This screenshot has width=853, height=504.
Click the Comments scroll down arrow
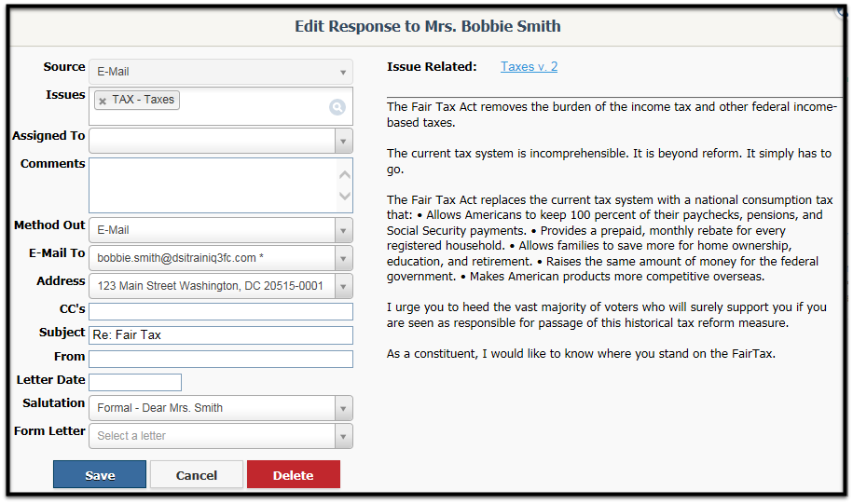344,196
